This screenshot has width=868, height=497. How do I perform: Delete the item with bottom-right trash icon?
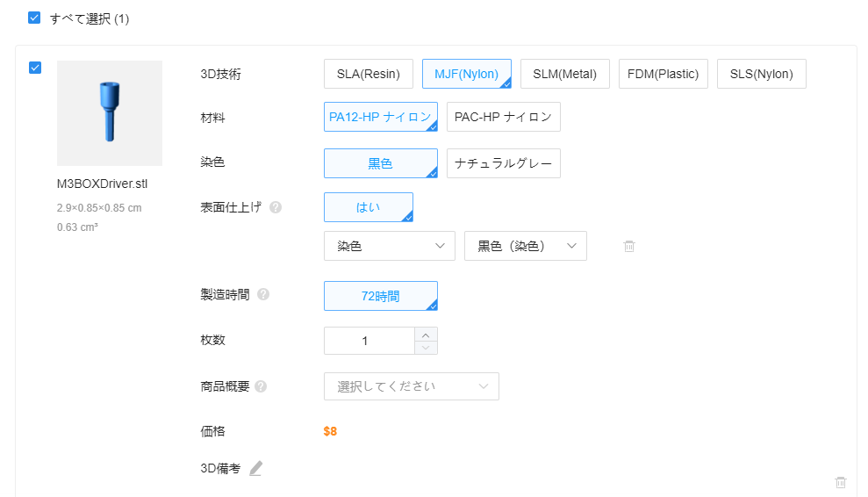(840, 482)
